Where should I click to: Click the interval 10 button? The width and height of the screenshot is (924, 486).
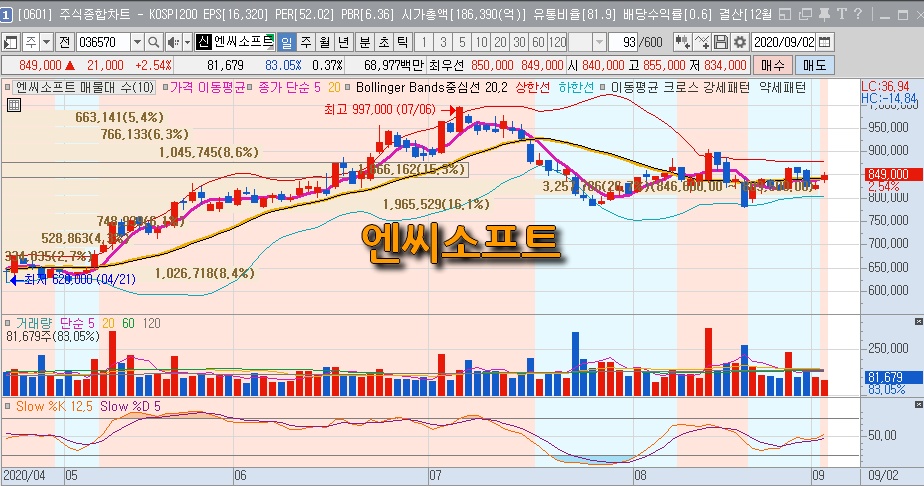click(481, 42)
